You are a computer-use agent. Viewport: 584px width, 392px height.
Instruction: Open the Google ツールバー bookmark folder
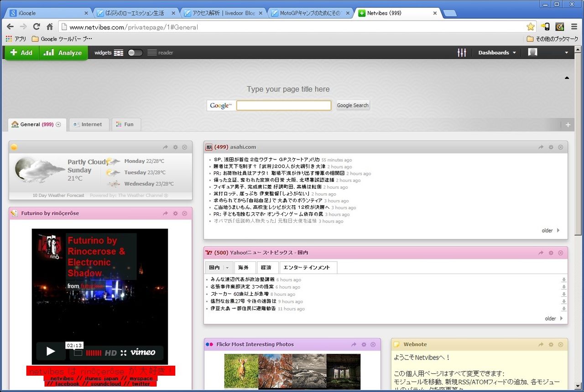(62, 39)
